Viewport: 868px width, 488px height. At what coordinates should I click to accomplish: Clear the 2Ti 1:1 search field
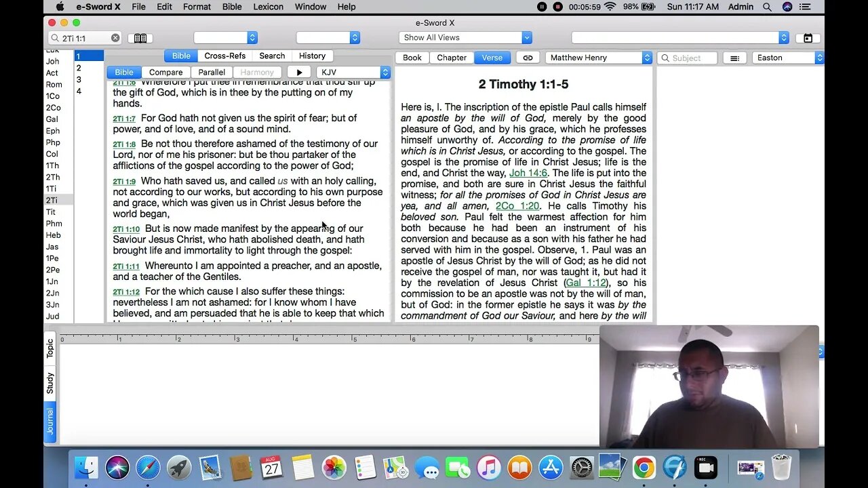click(115, 38)
